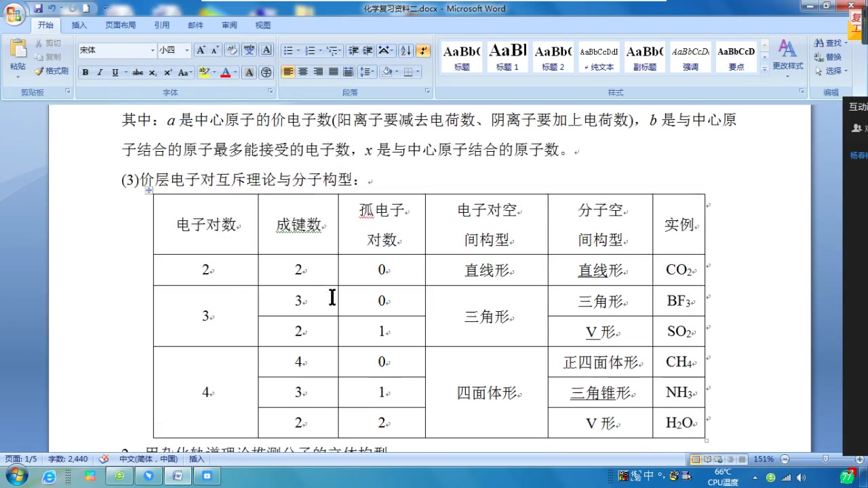Viewport: 868px width, 488px height.
Task: Click the Copy (复制) icon
Action: tap(39, 57)
